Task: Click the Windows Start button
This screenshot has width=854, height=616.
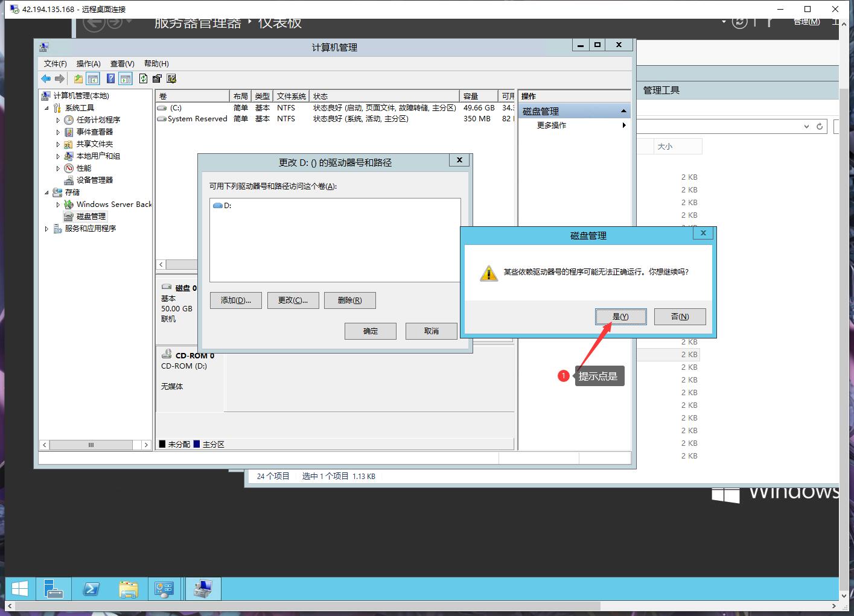Action: click(19, 588)
